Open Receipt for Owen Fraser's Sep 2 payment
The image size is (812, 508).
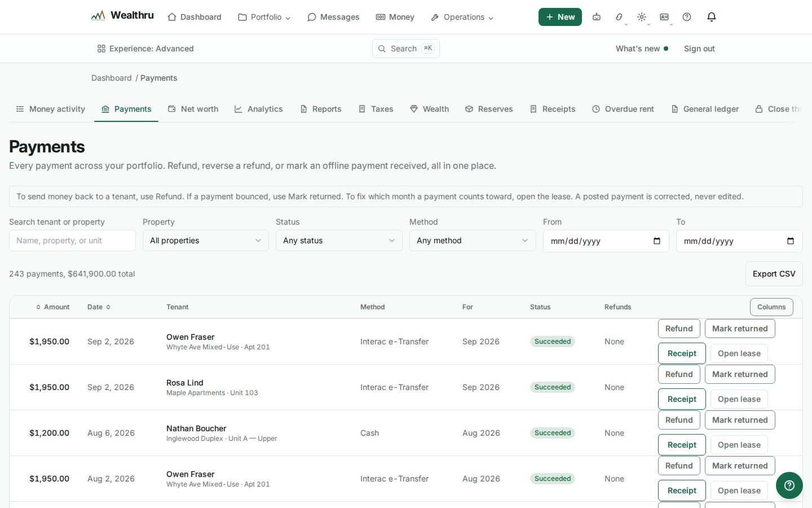coord(682,353)
